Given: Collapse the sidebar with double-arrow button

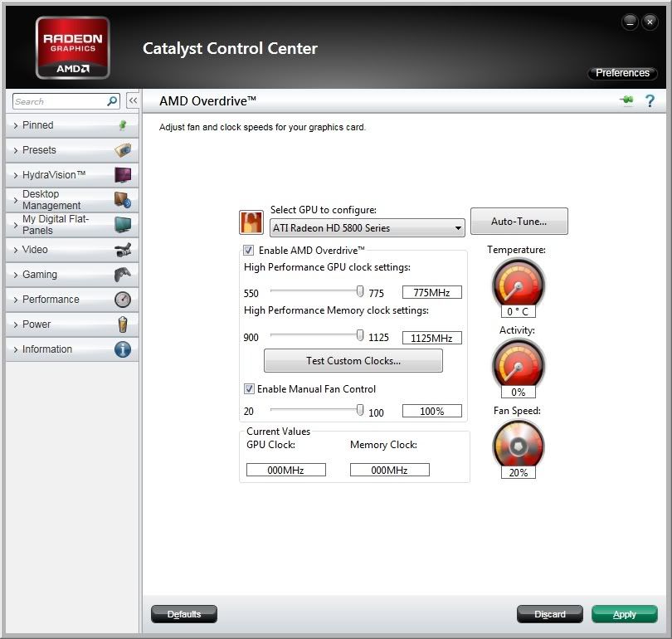Looking at the screenshot, I should (133, 100).
